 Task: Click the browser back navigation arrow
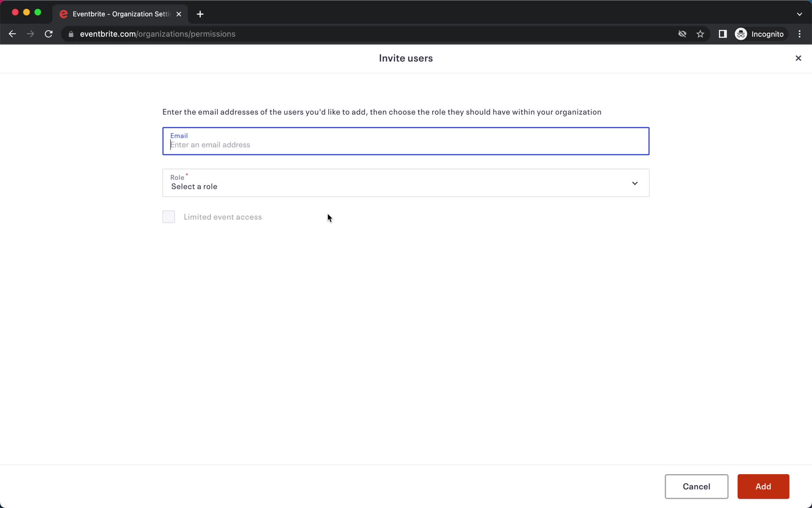click(12, 34)
